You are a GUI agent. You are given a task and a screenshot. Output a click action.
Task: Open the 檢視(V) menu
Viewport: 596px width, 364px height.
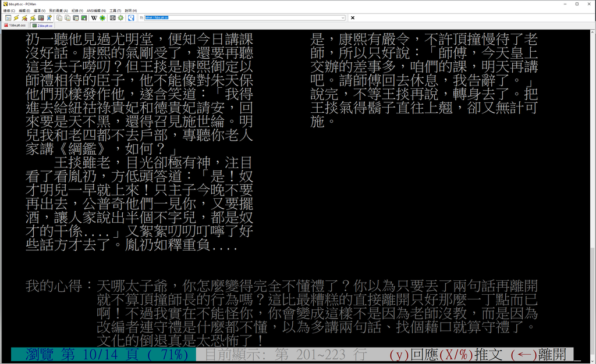click(x=40, y=10)
